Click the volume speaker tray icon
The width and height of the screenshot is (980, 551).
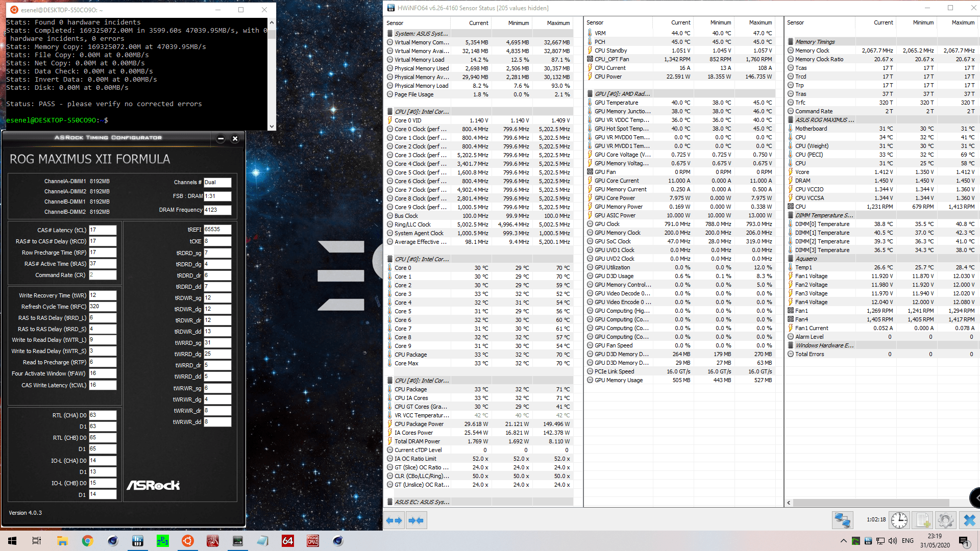point(893,541)
